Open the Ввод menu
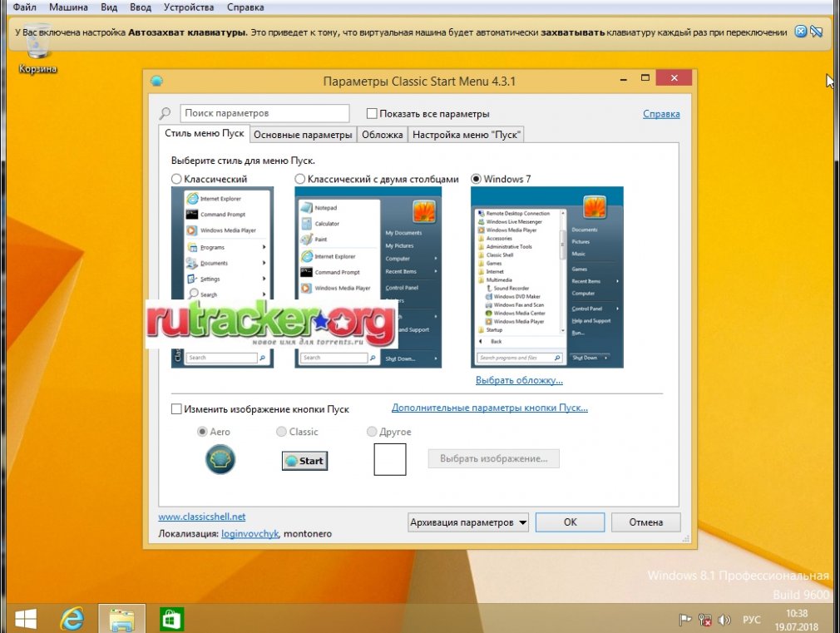This screenshot has height=633, width=840. click(x=141, y=7)
